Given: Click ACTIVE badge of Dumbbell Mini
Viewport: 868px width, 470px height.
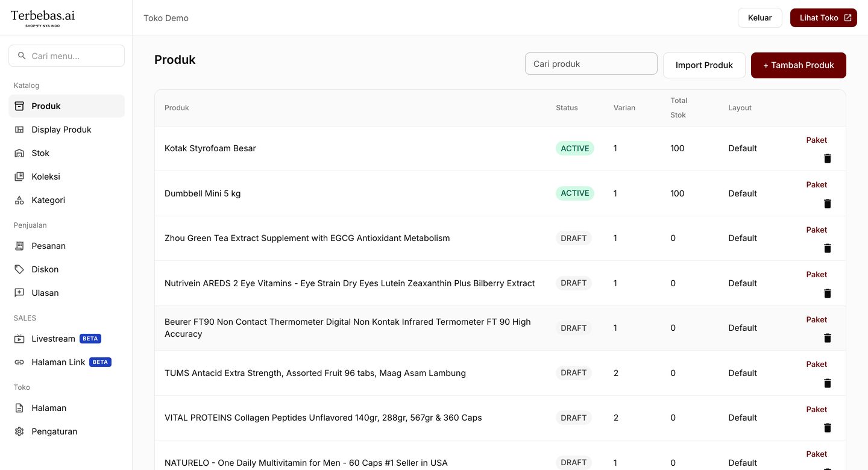Looking at the screenshot, I should coord(575,193).
